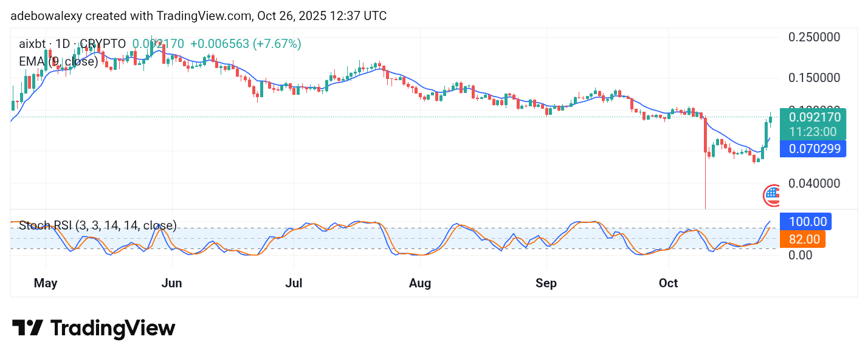Image resolution: width=868 pixels, height=359 pixels.
Task: Click the TradingView logo icon
Action: coord(28,329)
